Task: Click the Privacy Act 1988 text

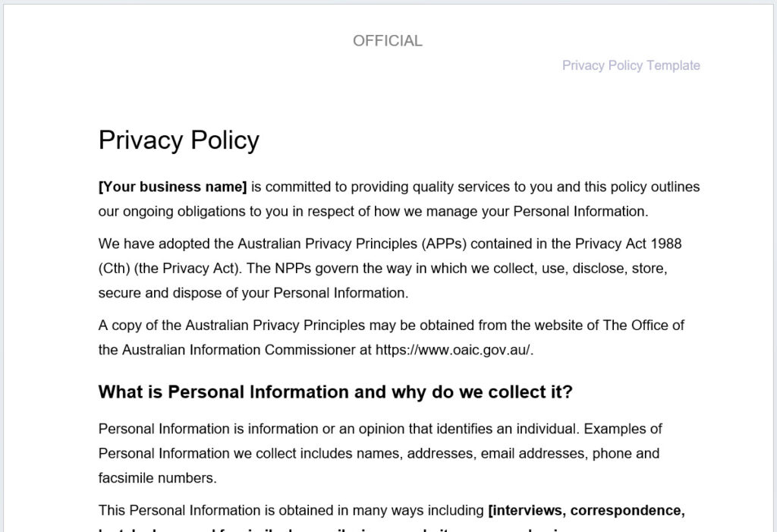Action: 628,244
